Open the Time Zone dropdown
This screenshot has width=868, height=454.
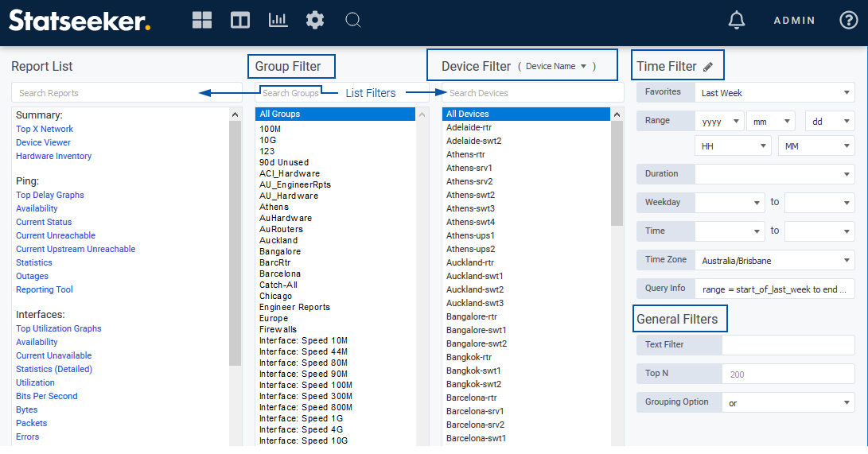(x=774, y=260)
